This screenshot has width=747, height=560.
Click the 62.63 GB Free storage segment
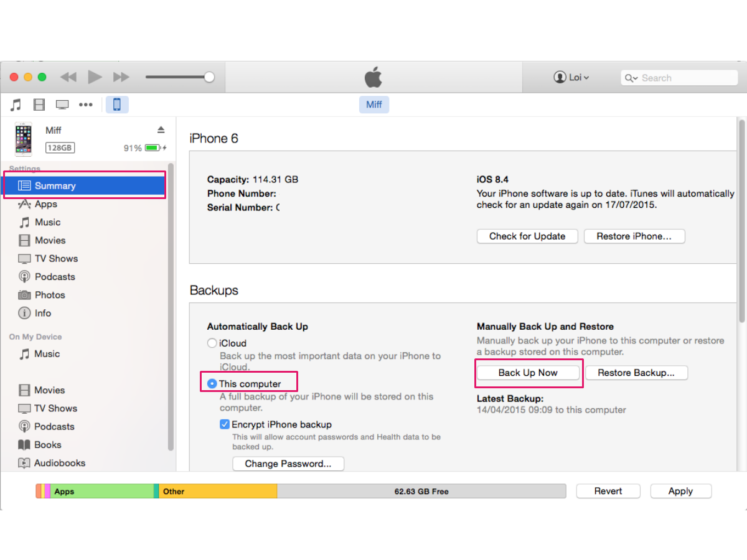pyautogui.click(x=421, y=491)
